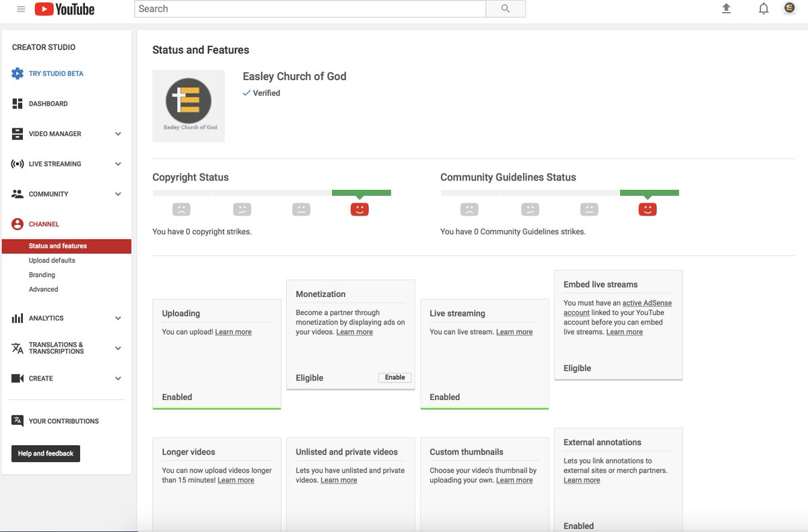Screen dimensions: 808x532
Task: Click the Easley Church of God channel logo
Action: 189,106
